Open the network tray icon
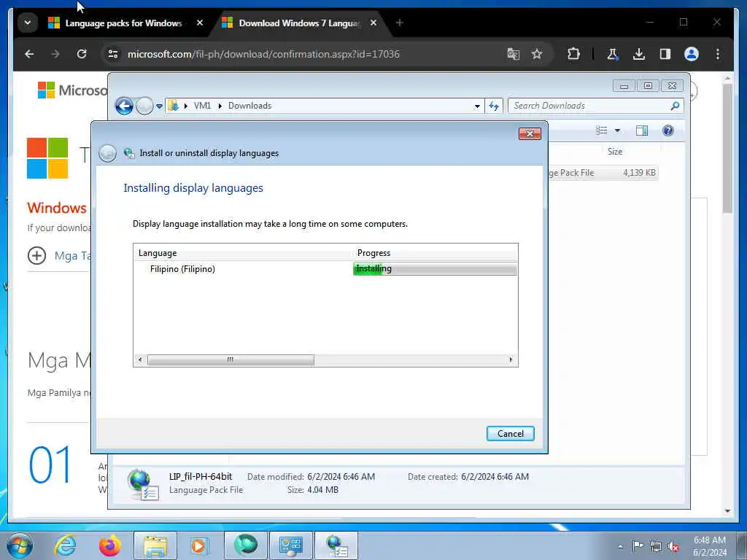This screenshot has height=560, width=747. click(656, 546)
